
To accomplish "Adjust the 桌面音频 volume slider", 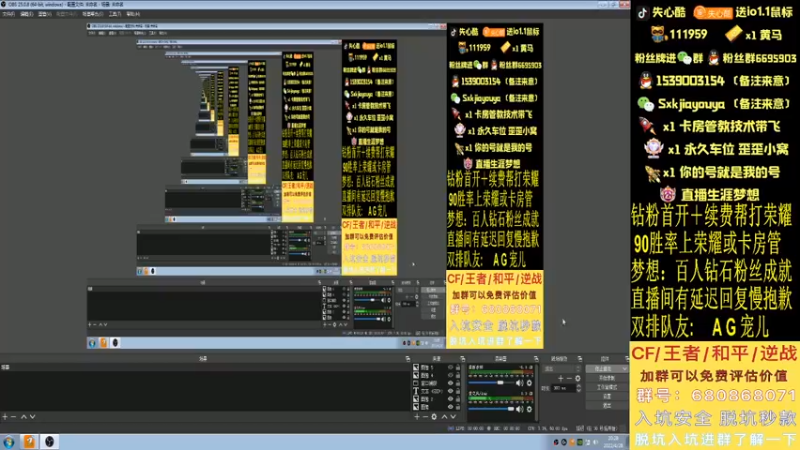I will pyautogui.click(x=491, y=383).
